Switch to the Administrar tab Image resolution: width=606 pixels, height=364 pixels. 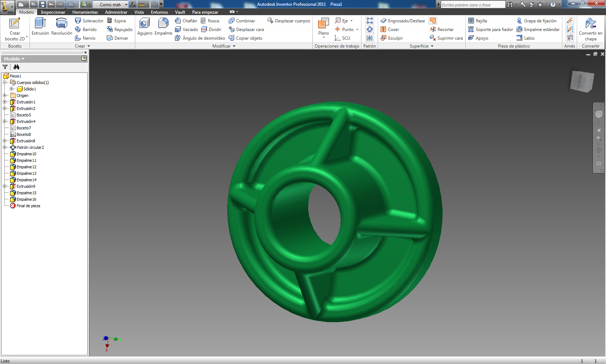tap(116, 12)
